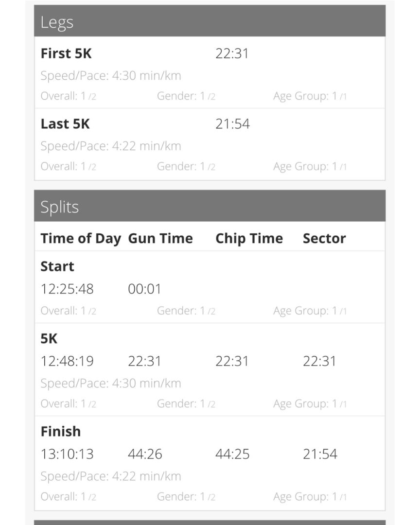420x525 pixels.
Task: Click the Legs section header
Action: click(210, 21)
